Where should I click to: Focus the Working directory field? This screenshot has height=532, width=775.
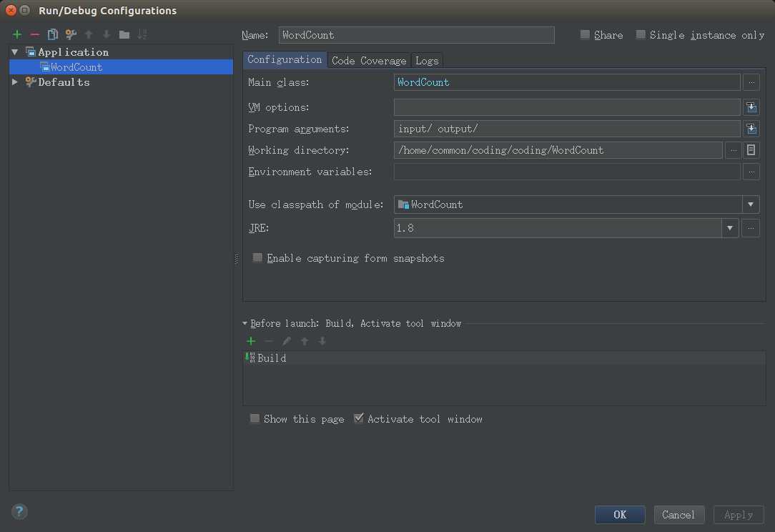[x=558, y=150]
